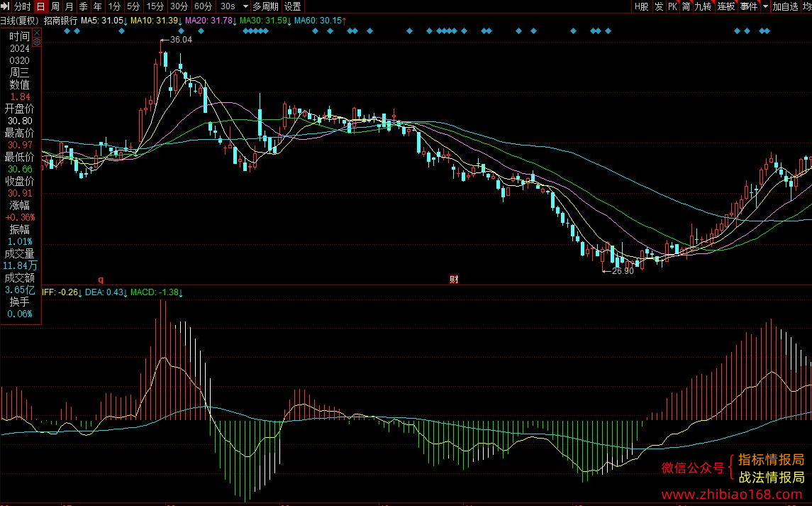Select the 月 monthly period tab
This screenshot has height=506, width=812.
[x=69, y=6]
